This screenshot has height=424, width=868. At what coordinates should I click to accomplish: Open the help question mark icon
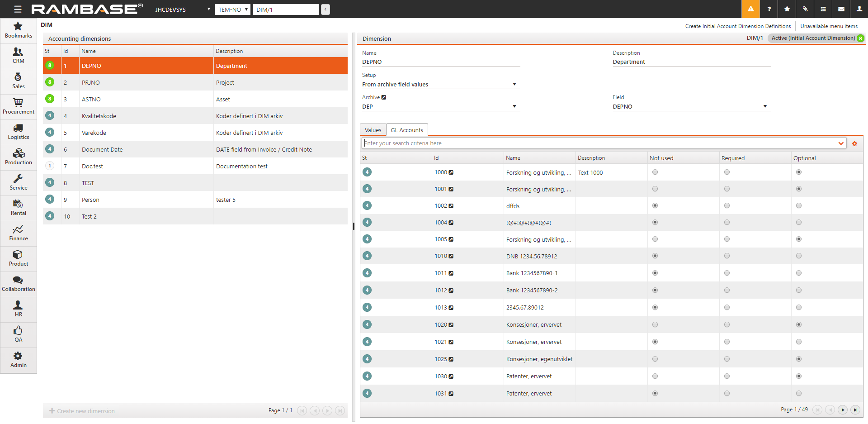pos(769,9)
